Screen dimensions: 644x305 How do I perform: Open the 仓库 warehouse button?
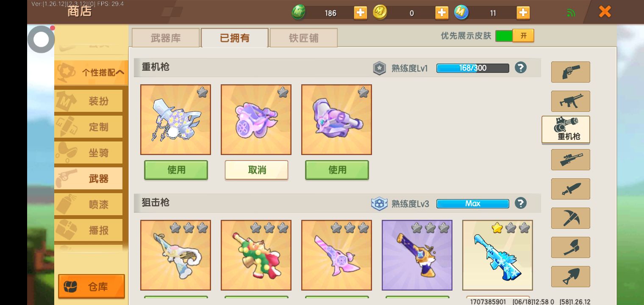(92, 287)
